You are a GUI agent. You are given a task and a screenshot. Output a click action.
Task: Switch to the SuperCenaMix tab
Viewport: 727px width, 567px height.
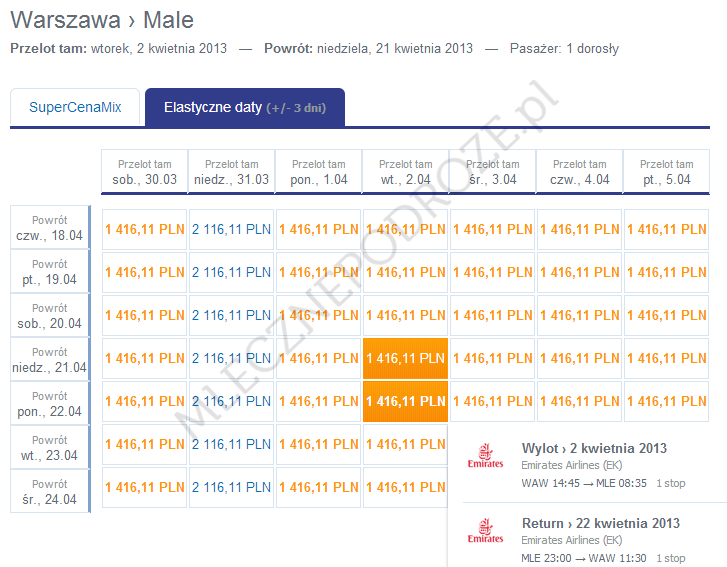[76, 108]
